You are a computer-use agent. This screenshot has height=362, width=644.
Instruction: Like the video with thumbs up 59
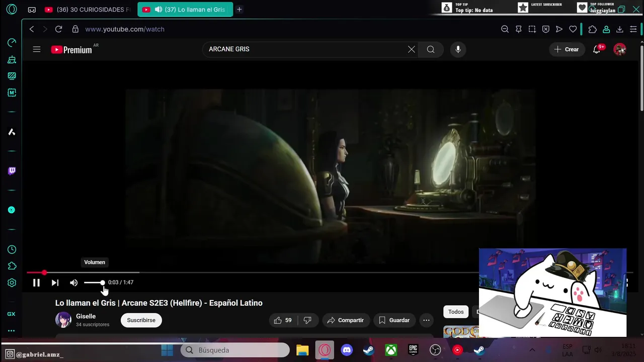[x=283, y=320]
